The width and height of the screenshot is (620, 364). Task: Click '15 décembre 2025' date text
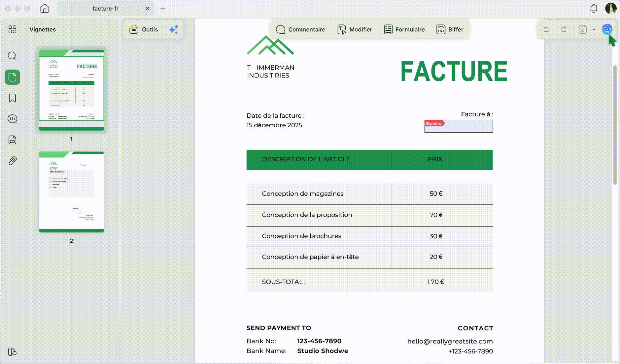[x=274, y=125]
